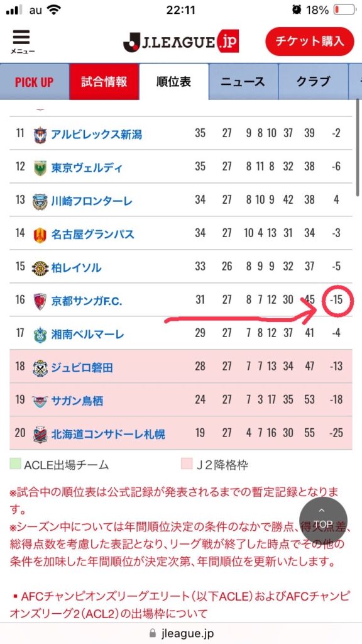Tap the 京都サンガF.C. club crest

click(x=40, y=301)
